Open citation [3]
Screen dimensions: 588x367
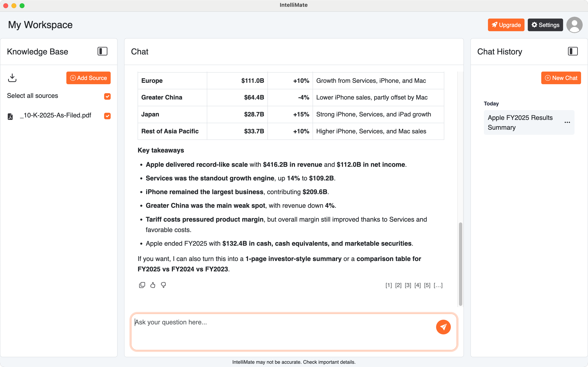(x=408, y=285)
